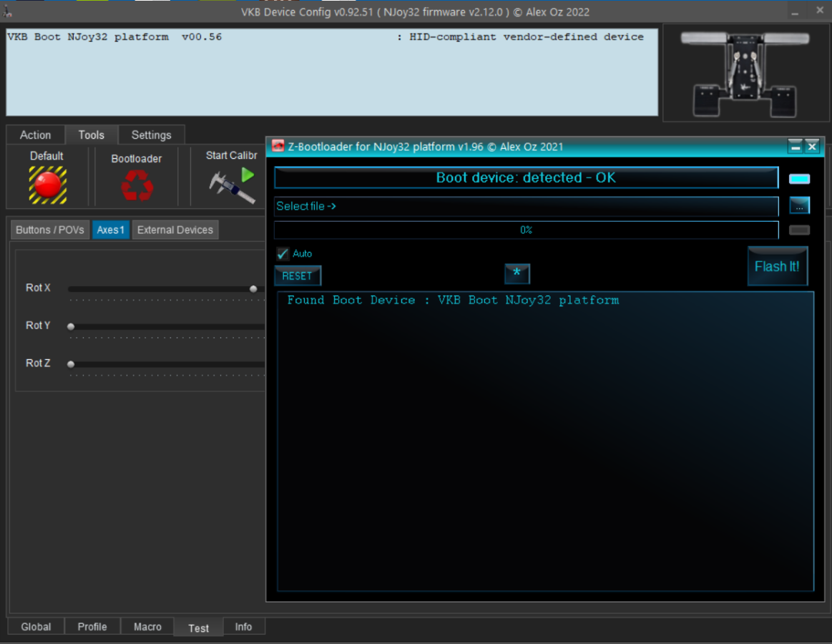This screenshot has height=644, width=832.
Task: Close the VKB Device Config window
Action: coord(820,11)
